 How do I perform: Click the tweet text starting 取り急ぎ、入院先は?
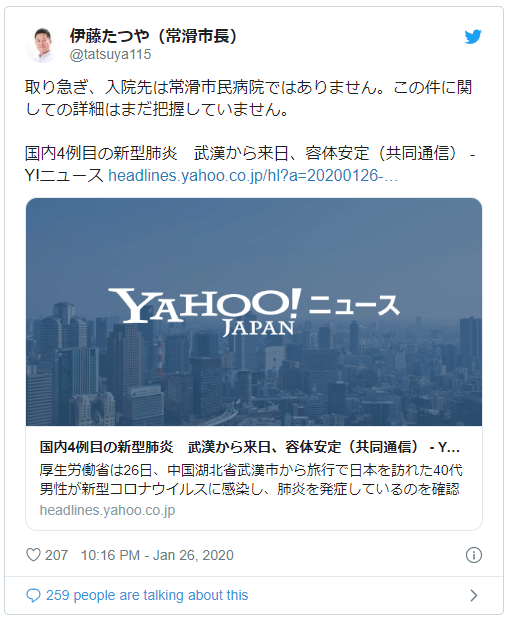tap(248, 98)
